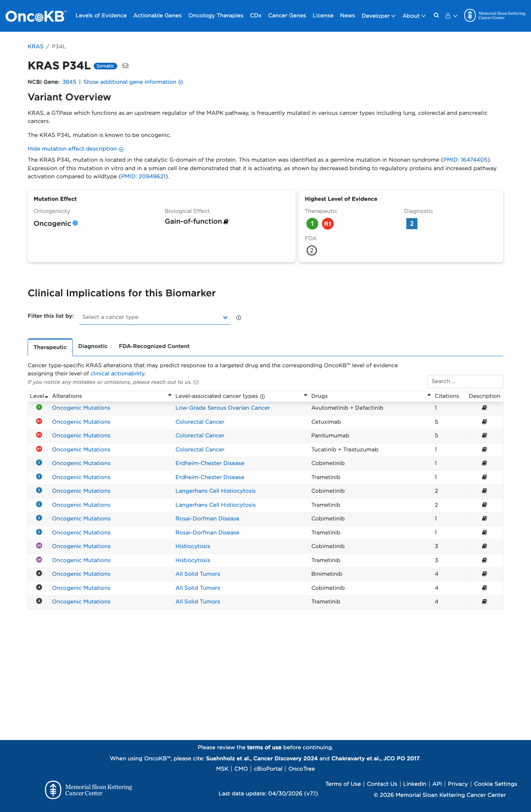Expand 'Show additional gene information'
Image resolution: width=531 pixels, height=812 pixels.
tap(133, 82)
